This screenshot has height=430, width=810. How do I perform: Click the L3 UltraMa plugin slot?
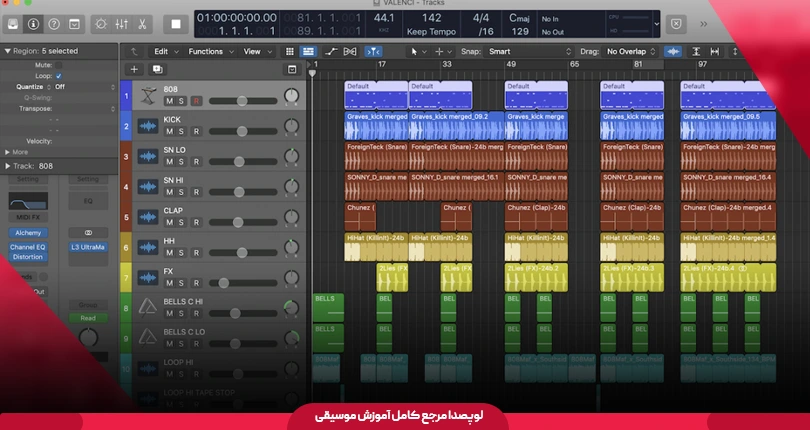[x=88, y=247]
